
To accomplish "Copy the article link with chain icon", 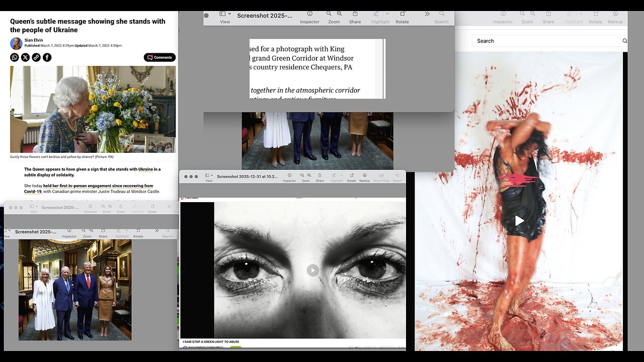I will pyautogui.click(x=36, y=57).
